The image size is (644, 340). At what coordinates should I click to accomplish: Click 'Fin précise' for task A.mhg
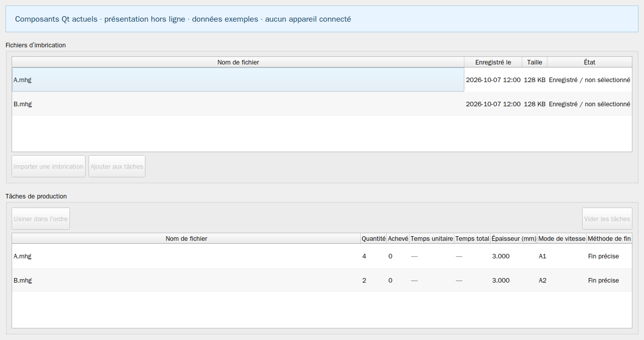(609, 256)
